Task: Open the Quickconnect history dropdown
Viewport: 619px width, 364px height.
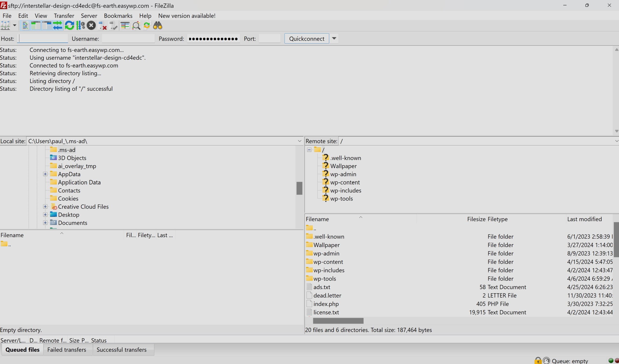Action: tap(334, 39)
